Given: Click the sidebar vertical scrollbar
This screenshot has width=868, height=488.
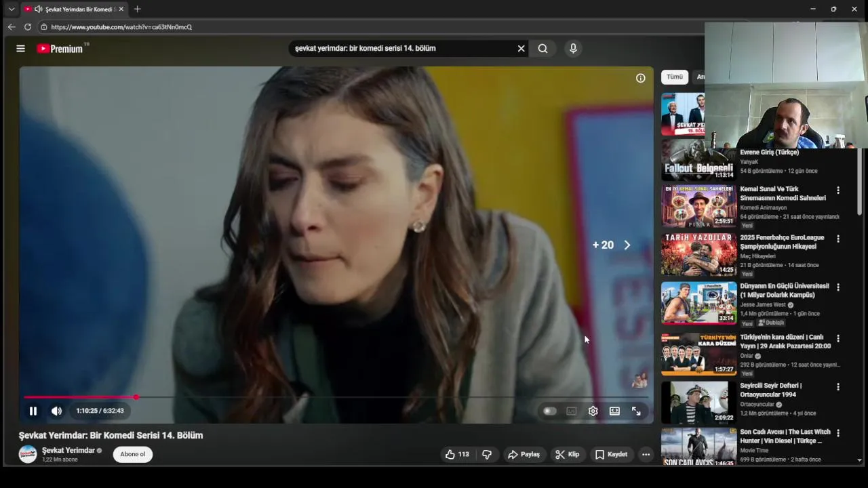Looking at the screenshot, I should point(860,183).
